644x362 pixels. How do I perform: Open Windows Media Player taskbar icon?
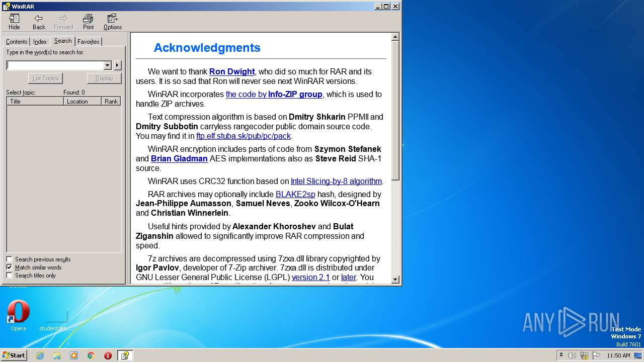click(74, 355)
